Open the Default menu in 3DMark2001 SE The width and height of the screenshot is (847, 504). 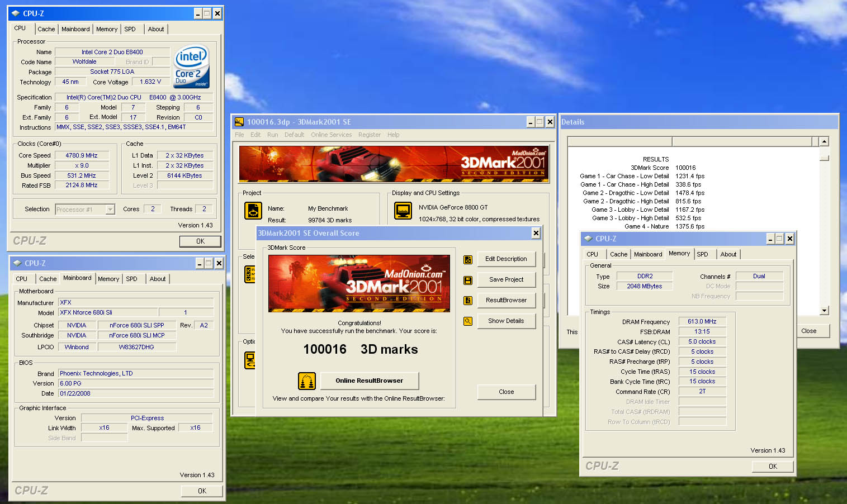294,135
